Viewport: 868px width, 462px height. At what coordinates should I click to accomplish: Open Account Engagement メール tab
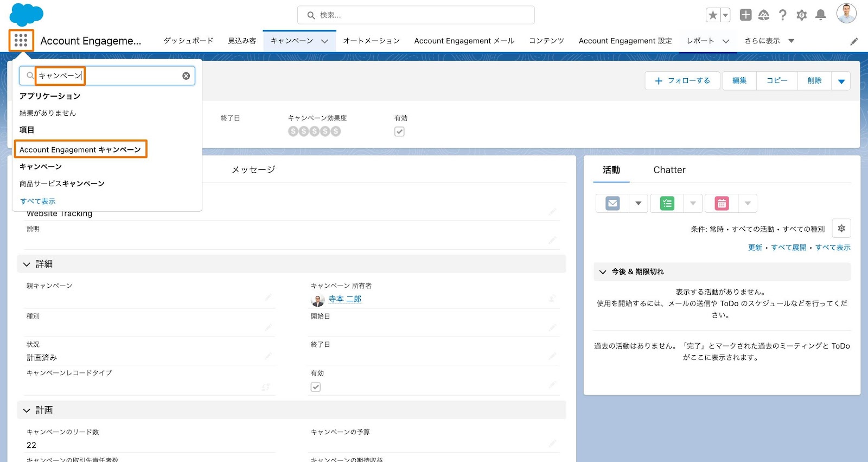pos(464,41)
